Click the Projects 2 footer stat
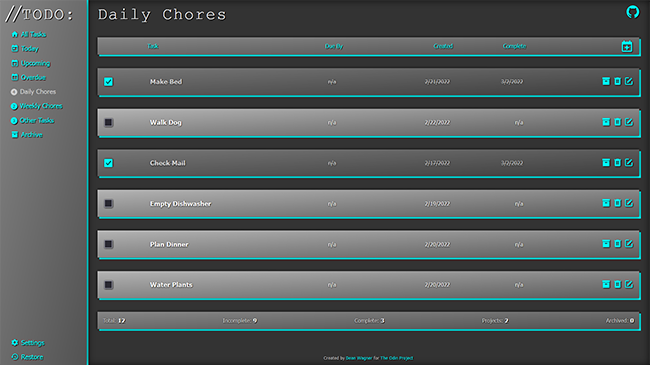The height and width of the screenshot is (365, 650). pyautogui.click(x=495, y=321)
